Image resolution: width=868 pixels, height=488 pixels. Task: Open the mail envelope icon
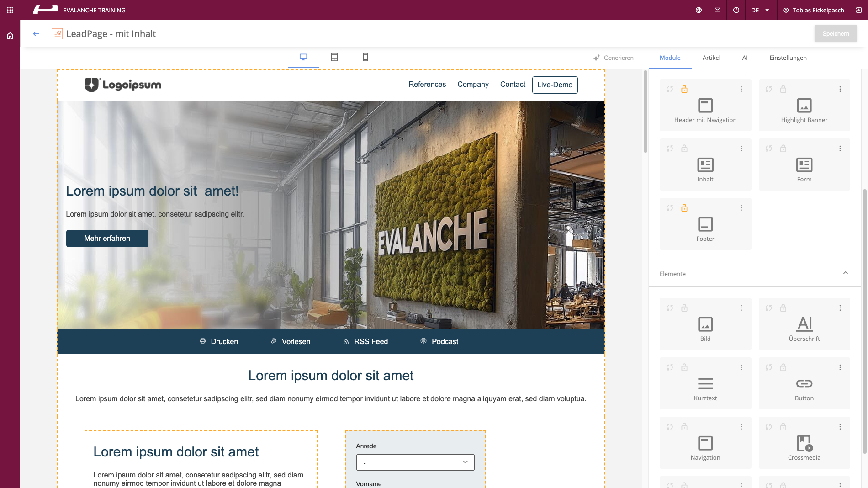tap(717, 10)
